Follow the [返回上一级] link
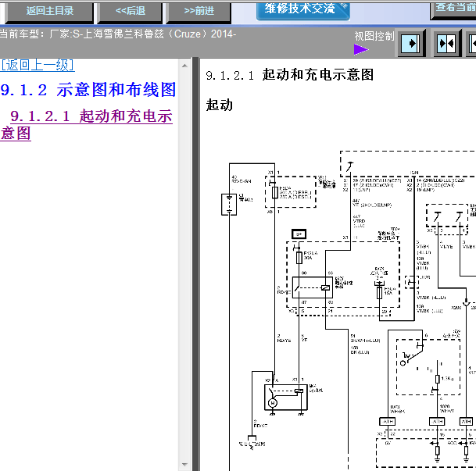 38,65
